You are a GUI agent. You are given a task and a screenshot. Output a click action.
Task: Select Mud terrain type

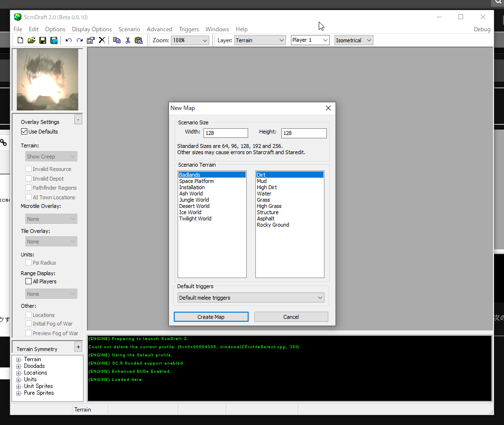[x=290, y=181]
